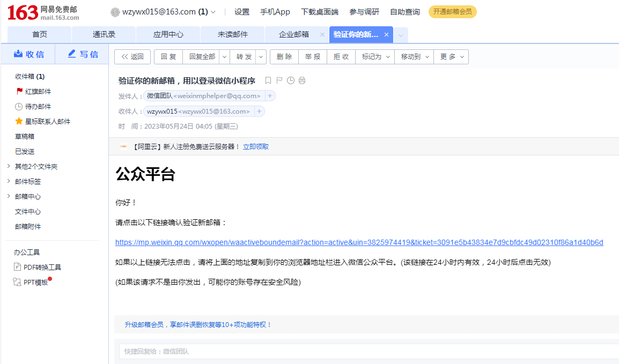This screenshot has width=619, height=364.
Task: Open 星标联系人邮件 star folder
Action: [x=42, y=122]
